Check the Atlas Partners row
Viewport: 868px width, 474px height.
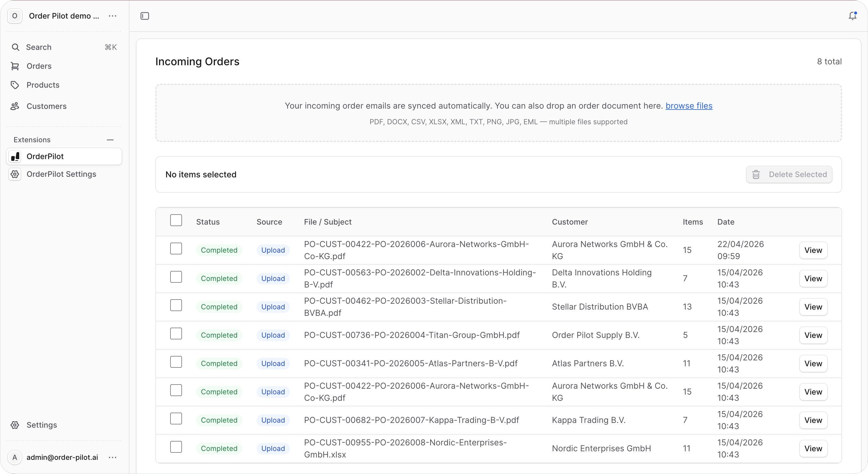(x=176, y=362)
